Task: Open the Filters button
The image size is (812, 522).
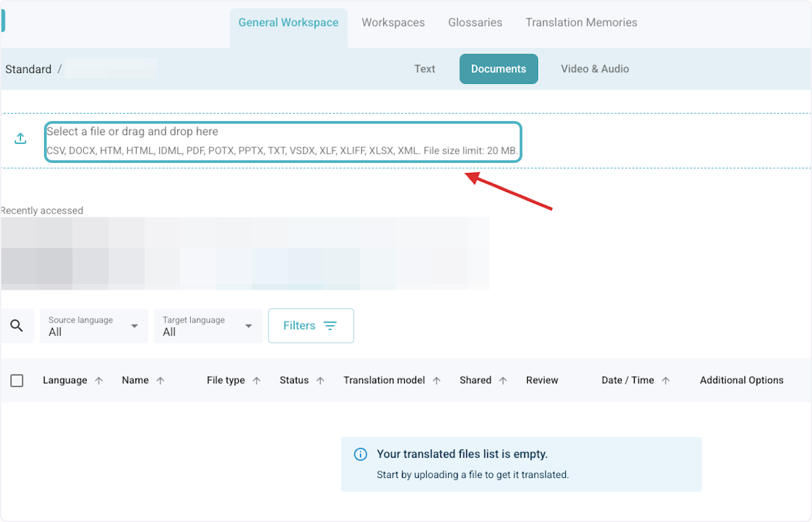Action: click(x=311, y=326)
